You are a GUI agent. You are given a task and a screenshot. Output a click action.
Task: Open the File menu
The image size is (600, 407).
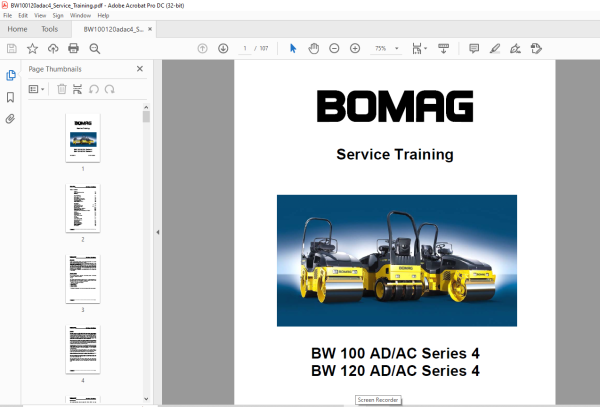[x=8, y=16]
